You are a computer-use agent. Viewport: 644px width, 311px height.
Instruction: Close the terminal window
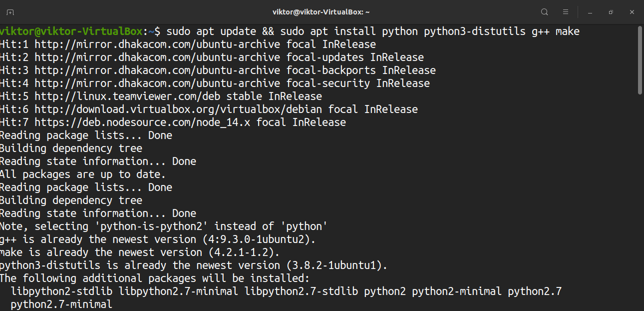coord(632,12)
